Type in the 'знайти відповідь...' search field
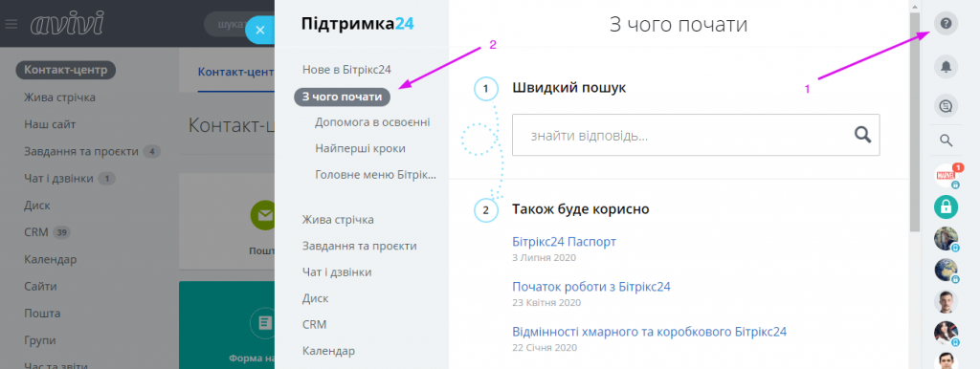Screen dimensions: 980x369 click(x=696, y=135)
